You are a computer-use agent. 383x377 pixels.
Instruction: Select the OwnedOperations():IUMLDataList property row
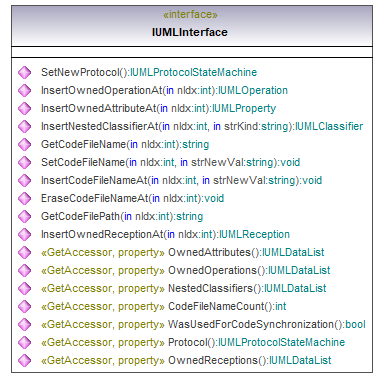tap(186, 270)
